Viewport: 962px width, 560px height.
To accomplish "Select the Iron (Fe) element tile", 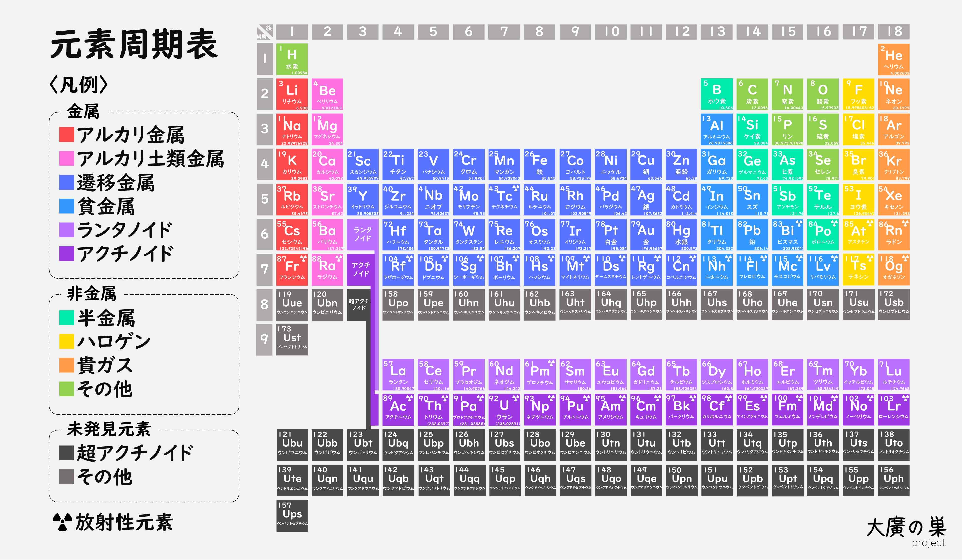I will [539, 164].
